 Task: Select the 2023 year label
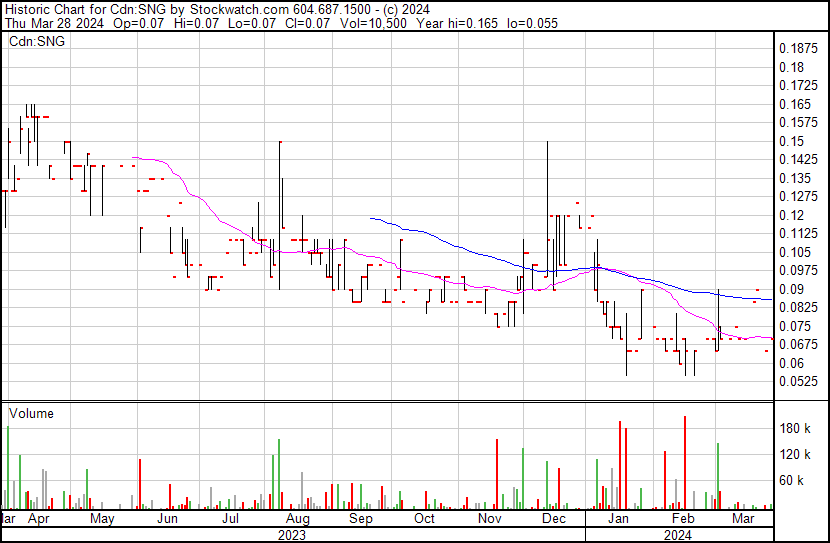291,535
